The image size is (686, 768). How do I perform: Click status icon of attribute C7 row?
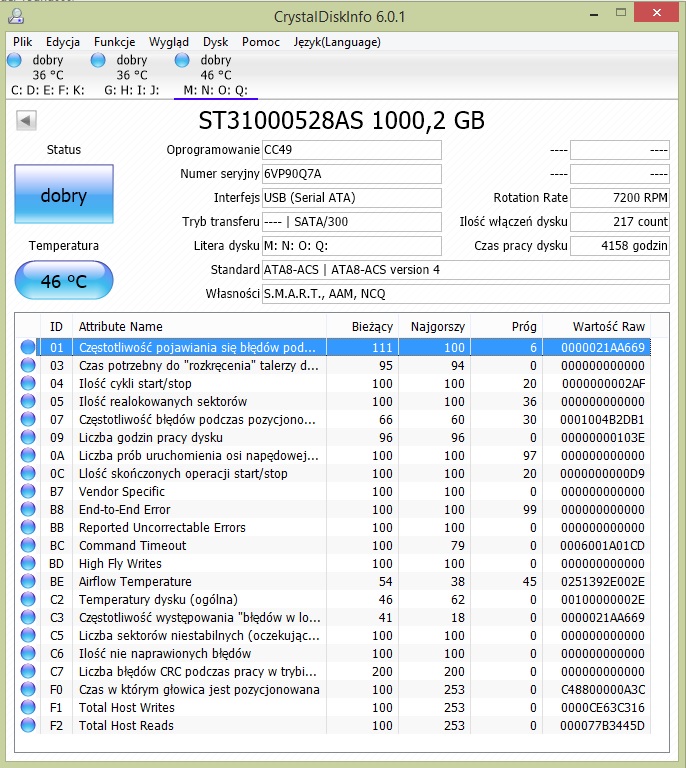28,672
